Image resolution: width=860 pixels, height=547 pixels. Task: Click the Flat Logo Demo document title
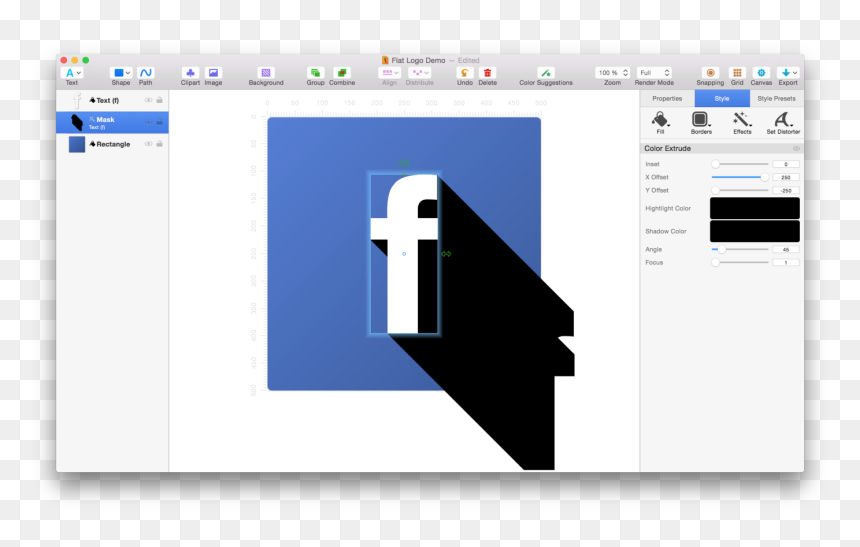click(x=418, y=60)
